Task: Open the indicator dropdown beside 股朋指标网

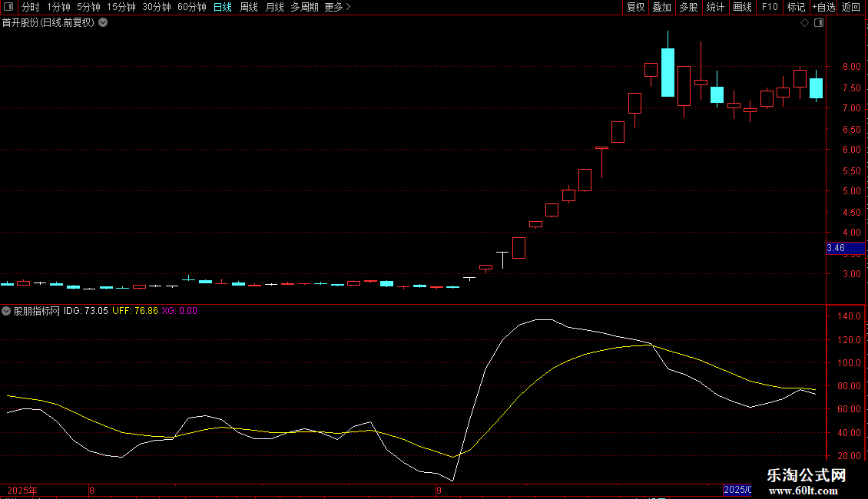Action: pos(6,311)
